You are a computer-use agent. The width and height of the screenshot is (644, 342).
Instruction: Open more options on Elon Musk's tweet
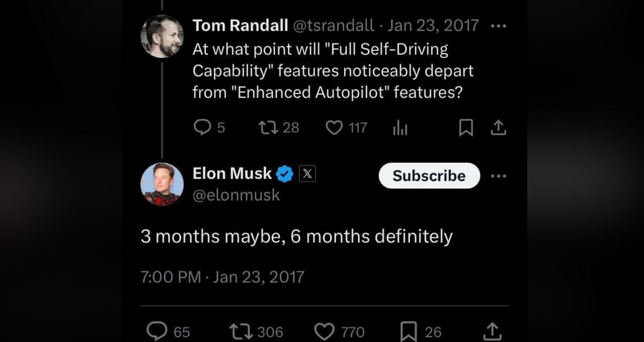click(x=498, y=176)
